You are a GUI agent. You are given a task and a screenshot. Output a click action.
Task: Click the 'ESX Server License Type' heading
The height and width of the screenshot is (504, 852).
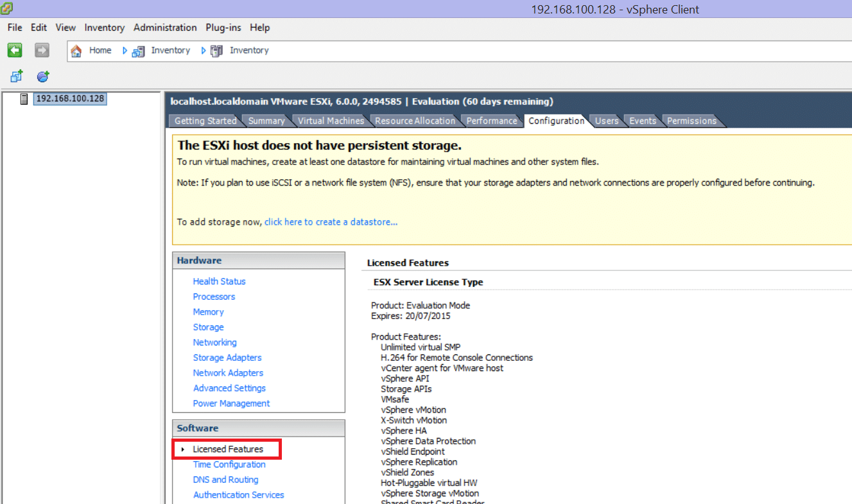428,282
